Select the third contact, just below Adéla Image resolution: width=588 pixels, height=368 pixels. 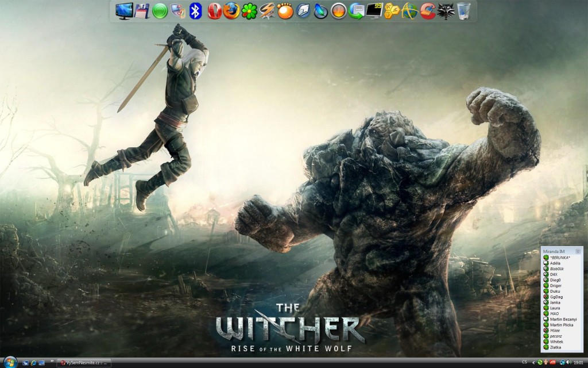tap(562, 269)
